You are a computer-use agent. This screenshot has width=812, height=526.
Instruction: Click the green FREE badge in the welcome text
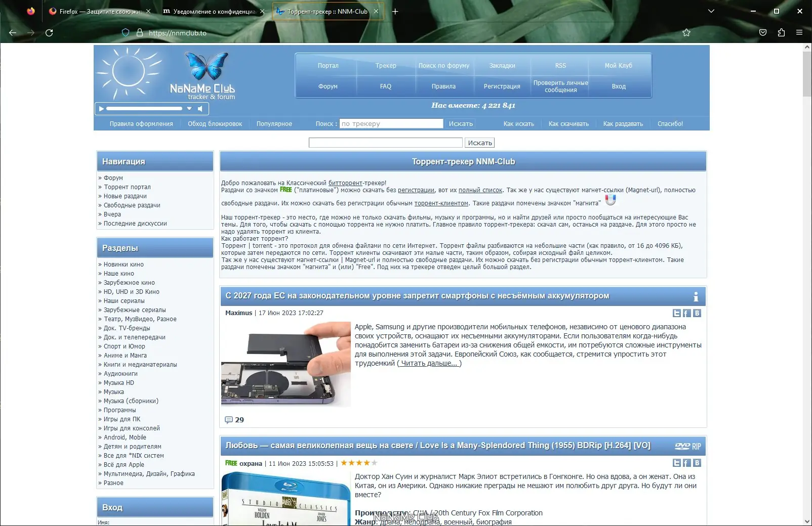tap(286, 190)
